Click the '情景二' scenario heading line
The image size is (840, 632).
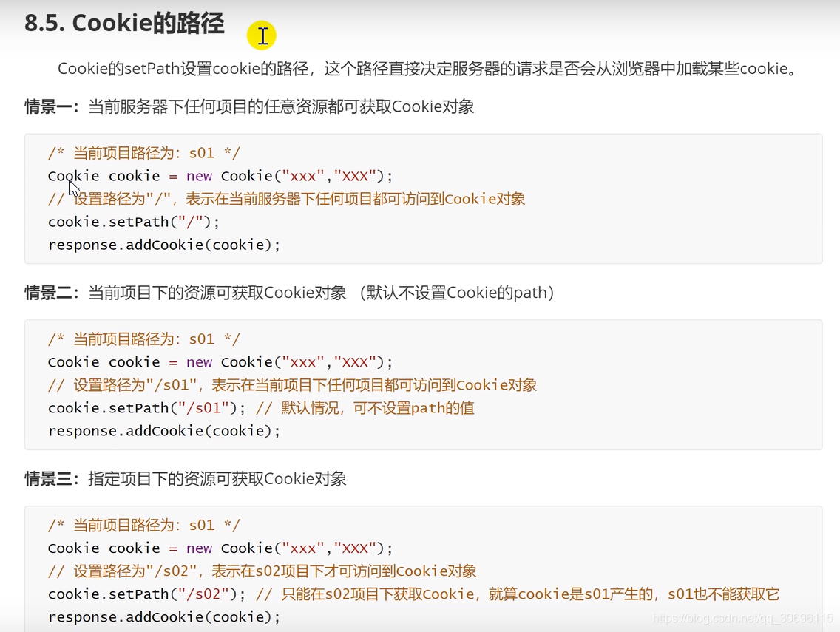(x=289, y=293)
